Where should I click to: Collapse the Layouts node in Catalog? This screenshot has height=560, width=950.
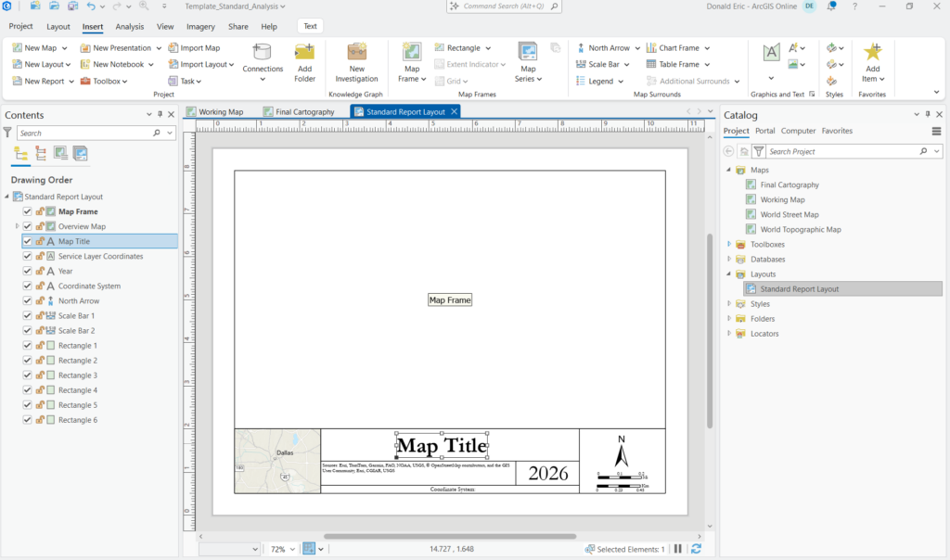click(x=729, y=274)
